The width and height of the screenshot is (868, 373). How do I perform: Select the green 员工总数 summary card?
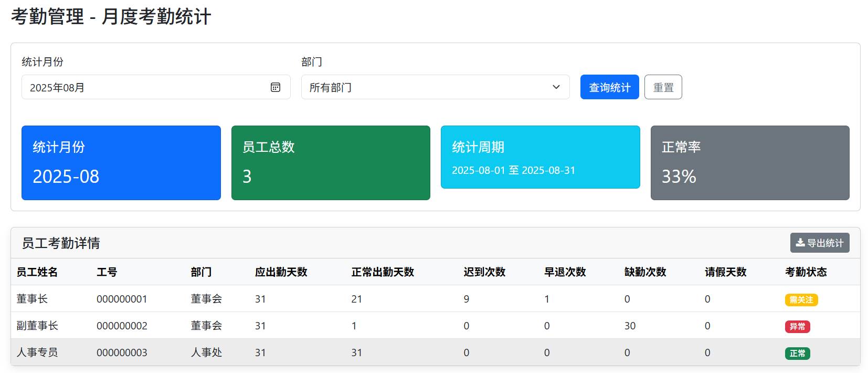click(x=331, y=163)
